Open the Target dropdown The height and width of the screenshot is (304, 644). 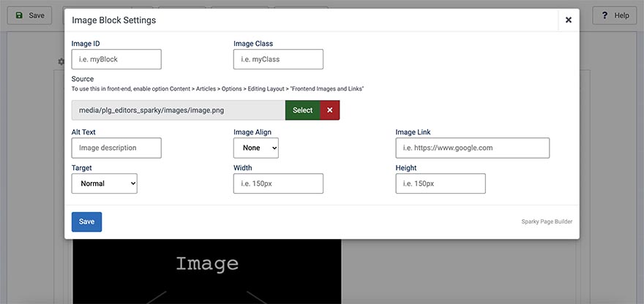[x=105, y=183]
